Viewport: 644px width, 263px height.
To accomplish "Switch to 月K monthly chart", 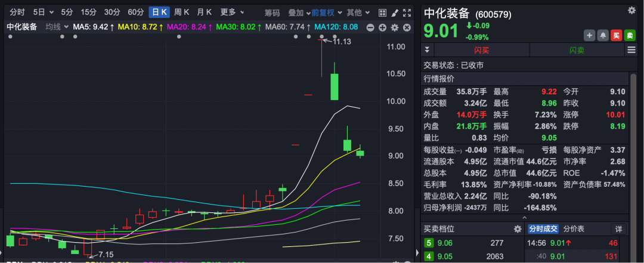I will click(204, 13).
